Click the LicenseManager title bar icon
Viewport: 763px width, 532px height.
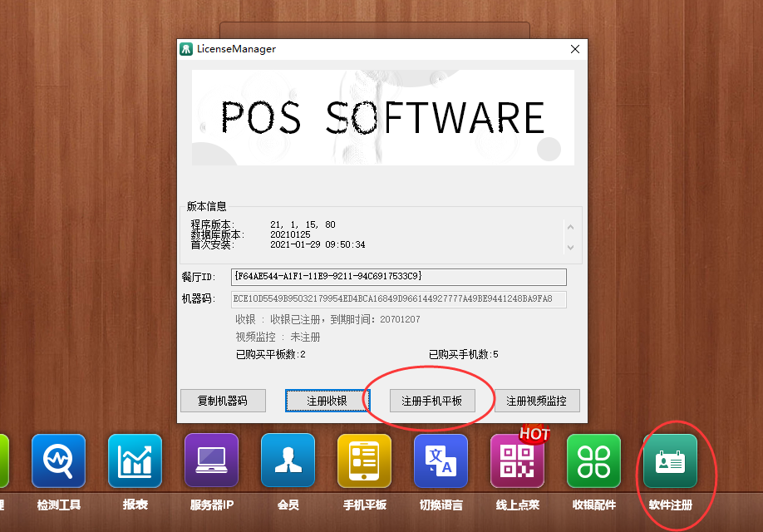(x=187, y=49)
